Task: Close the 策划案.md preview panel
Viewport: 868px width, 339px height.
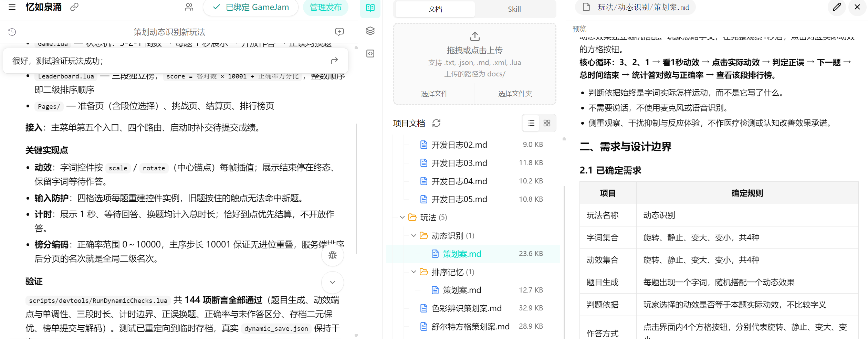Action: (x=857, y=7)
